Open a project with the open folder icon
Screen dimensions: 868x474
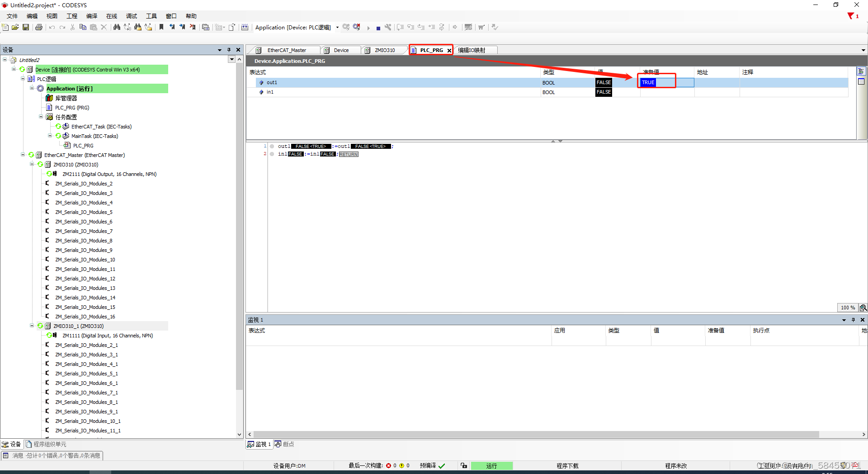click(x=15, y=27)
